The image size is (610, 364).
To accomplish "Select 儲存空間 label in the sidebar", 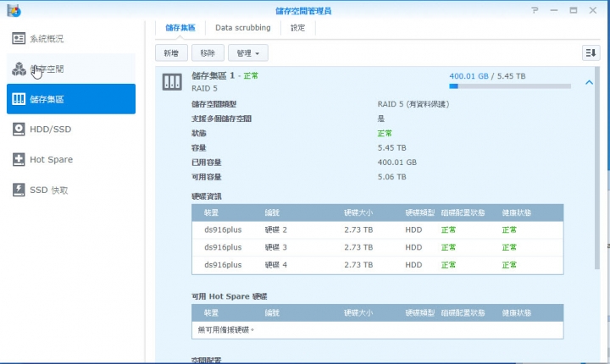I will coord(47,69).
